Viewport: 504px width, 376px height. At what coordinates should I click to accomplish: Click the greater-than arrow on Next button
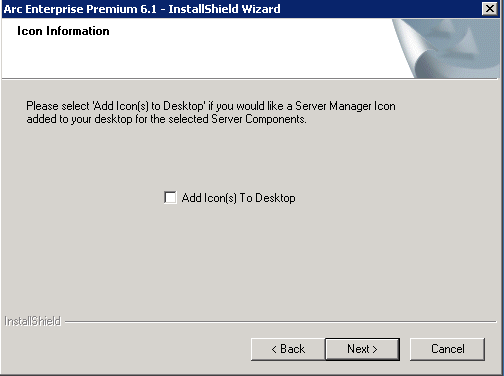pyautogui.click(x=375, y=349)
